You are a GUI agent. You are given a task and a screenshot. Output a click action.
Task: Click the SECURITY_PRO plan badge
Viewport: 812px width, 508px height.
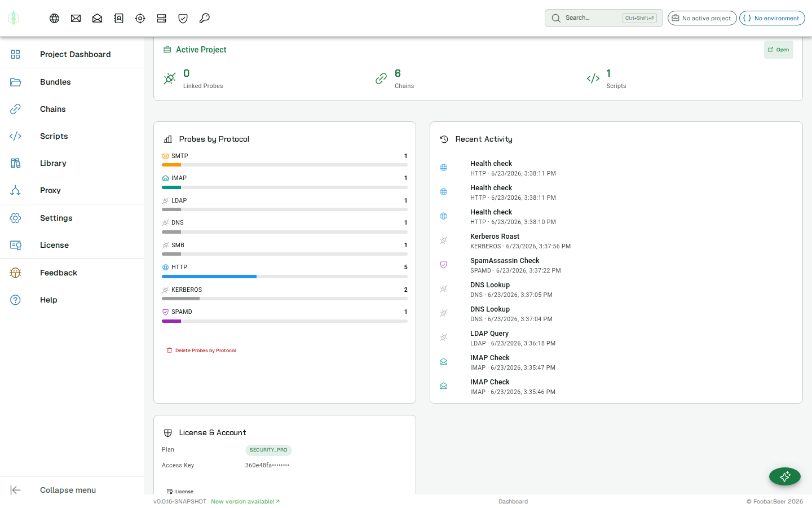[268, 450]
